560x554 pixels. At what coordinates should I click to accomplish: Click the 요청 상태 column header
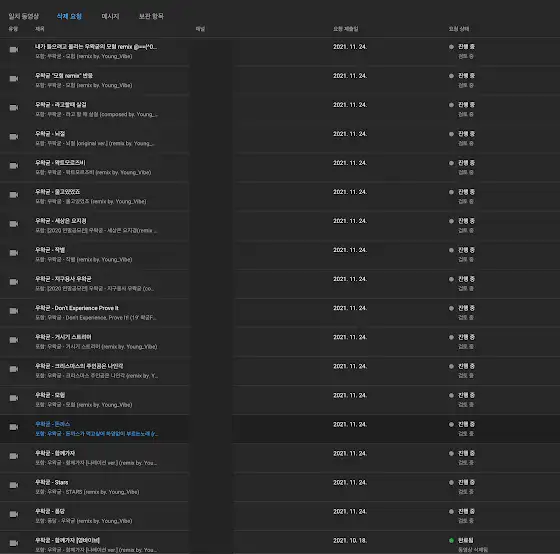coord(459,29)
